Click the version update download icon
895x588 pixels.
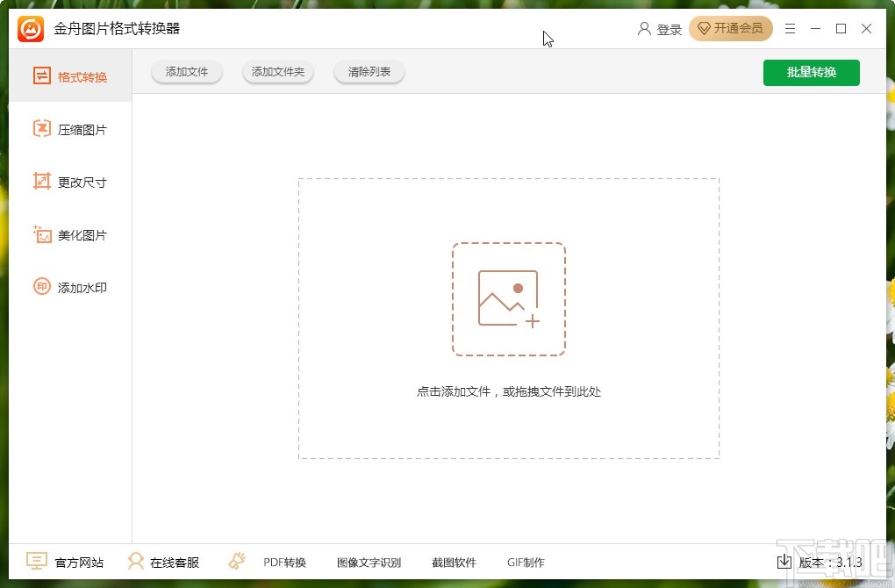tap(784, 562)
